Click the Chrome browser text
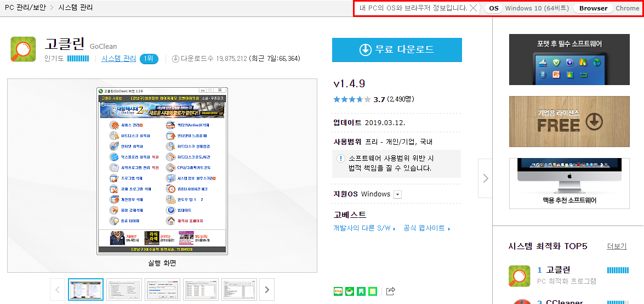This screenshot has width=644, height=304. pyautogui.click(x=627, y=8)
